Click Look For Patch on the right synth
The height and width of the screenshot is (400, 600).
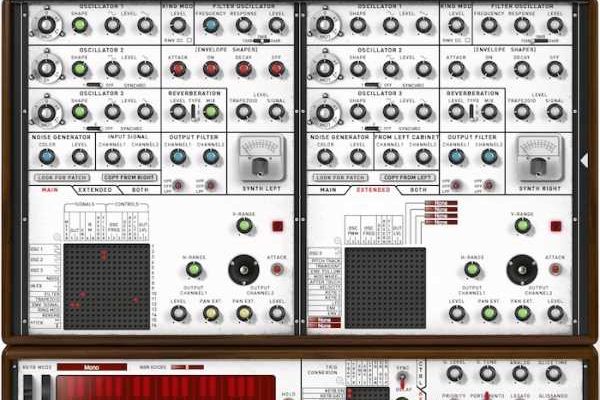pyautogui.click(x=341, y=177)
